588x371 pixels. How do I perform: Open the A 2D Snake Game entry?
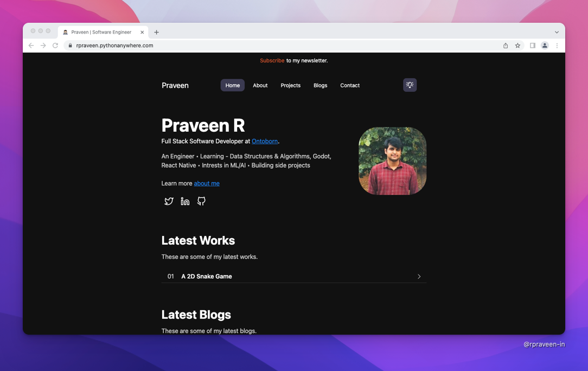(x=294, y=277)
